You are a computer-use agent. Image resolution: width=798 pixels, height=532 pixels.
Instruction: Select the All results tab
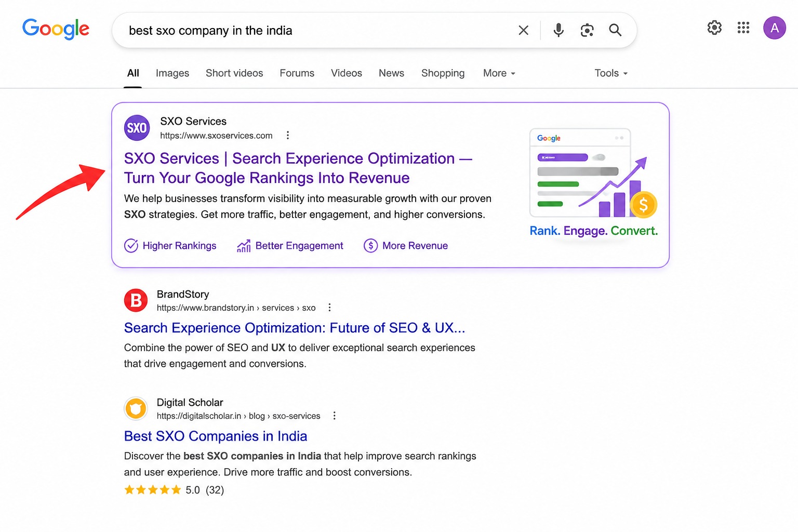pyautogui.click(x=133, y=73)
